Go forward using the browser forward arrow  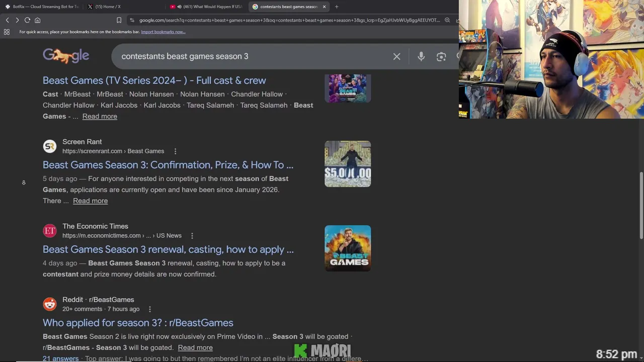(17, 20)
